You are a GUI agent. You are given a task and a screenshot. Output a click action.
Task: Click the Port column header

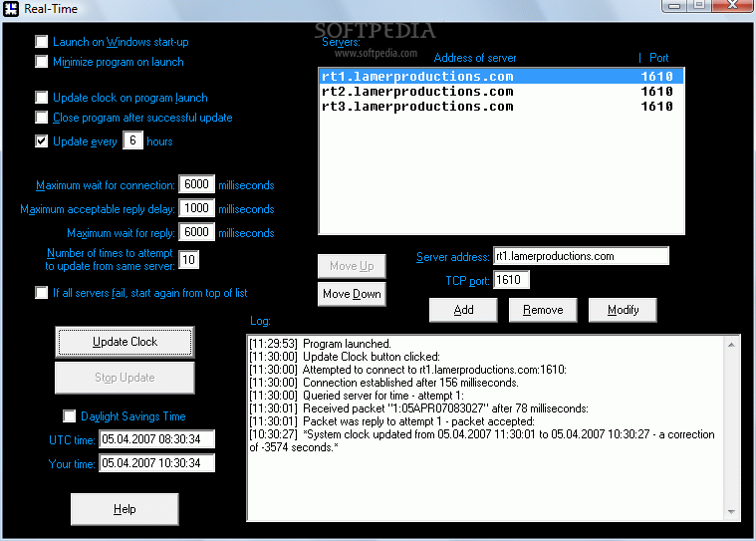point(658,58)
